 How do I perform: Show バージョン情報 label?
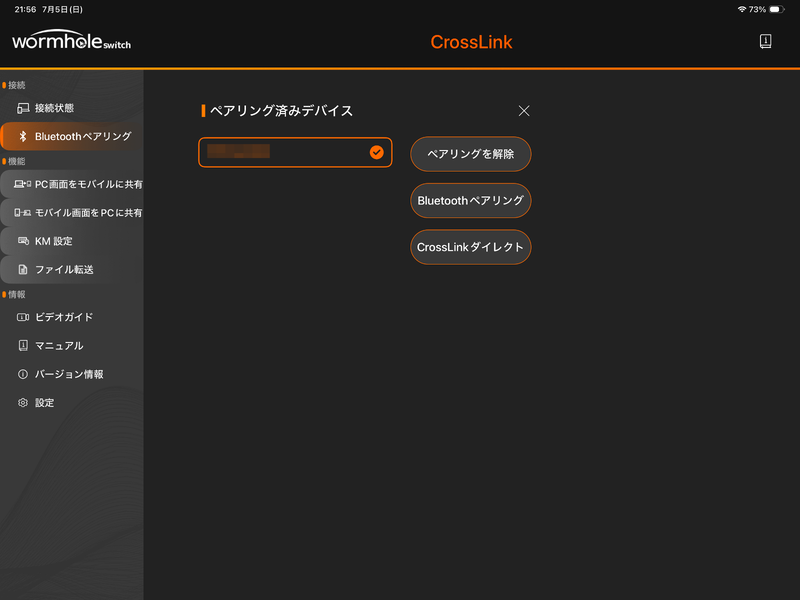point(69,374)
